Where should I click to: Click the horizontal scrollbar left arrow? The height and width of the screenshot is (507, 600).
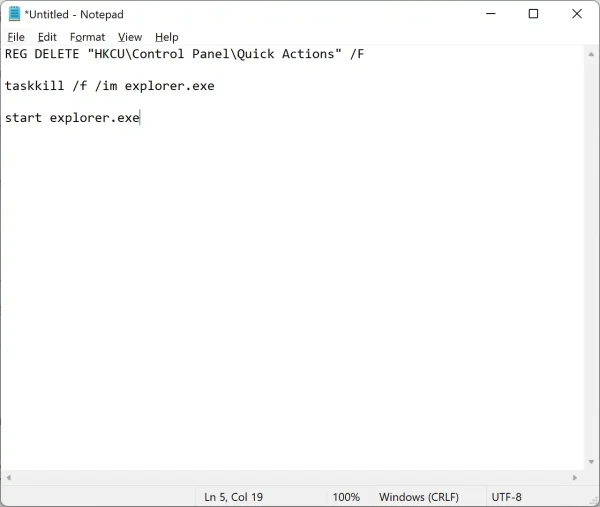tap(9, 477)
